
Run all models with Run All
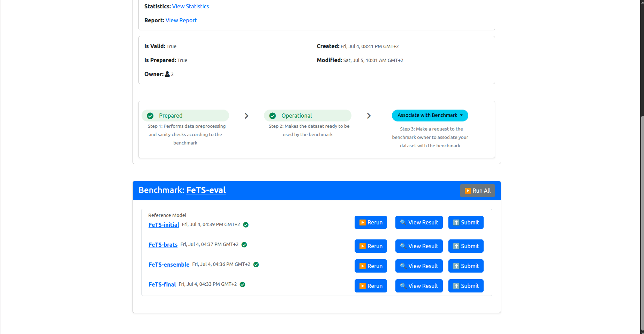(x=477, y=191)
